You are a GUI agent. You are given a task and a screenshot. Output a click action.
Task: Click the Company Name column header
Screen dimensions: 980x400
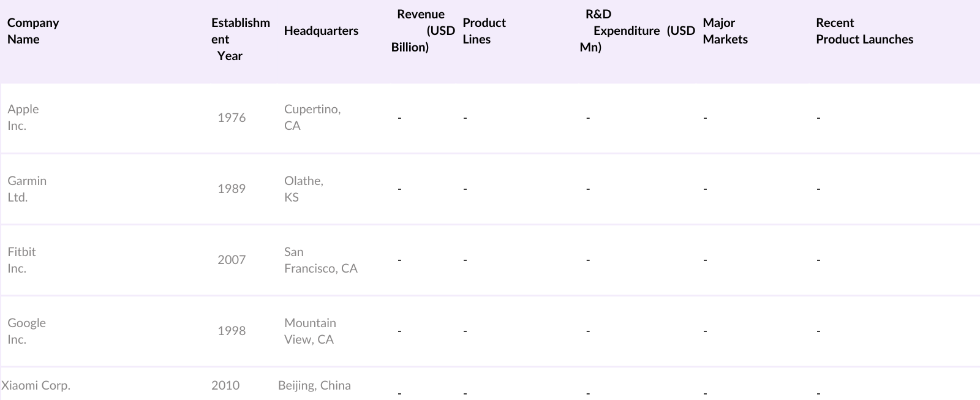click(33, 31)
